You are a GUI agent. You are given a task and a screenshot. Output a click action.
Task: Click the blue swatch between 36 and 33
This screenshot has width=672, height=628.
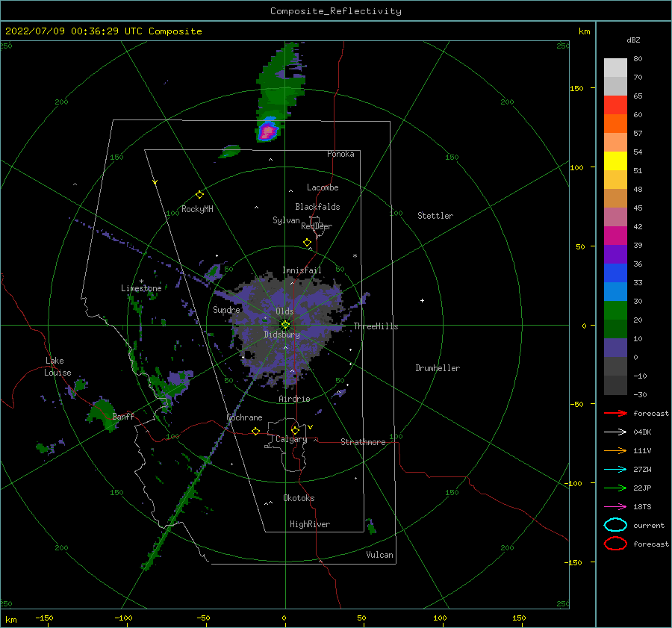[x=615, y=273]
